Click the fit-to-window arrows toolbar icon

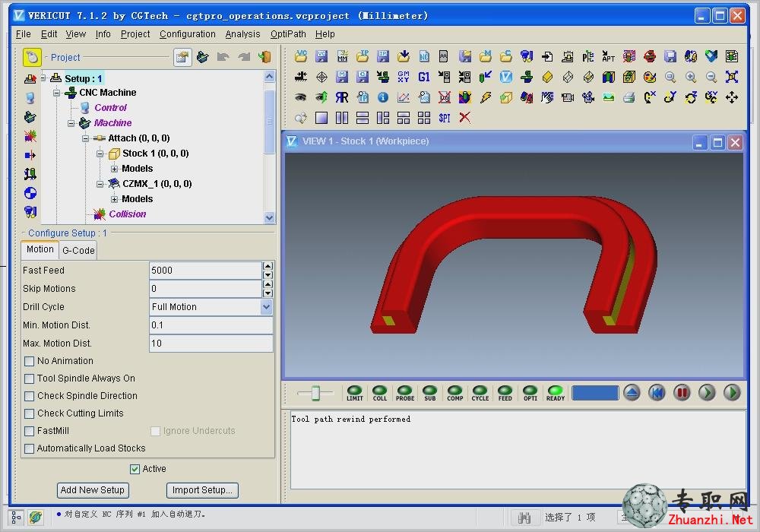pyautogui.click(x=732, y=77)
